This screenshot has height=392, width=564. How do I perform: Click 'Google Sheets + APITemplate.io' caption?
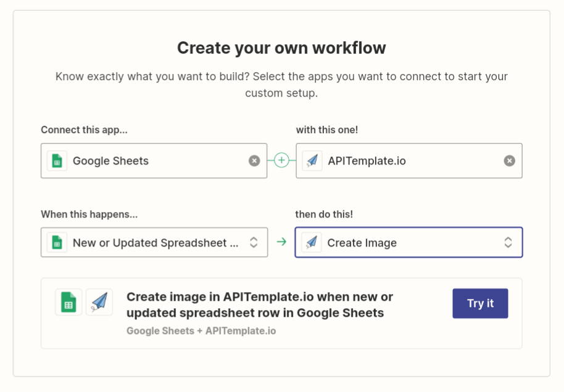[x=201, y=330]
